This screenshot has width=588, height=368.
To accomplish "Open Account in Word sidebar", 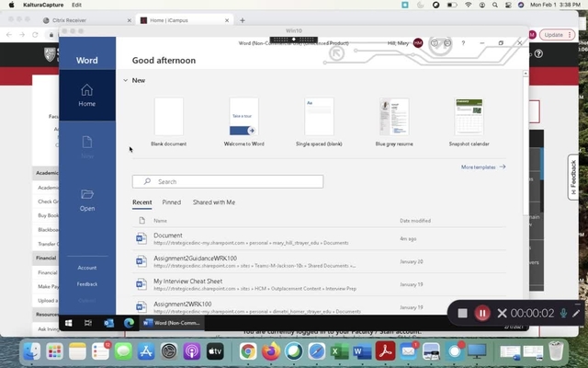I will [87, 268].
